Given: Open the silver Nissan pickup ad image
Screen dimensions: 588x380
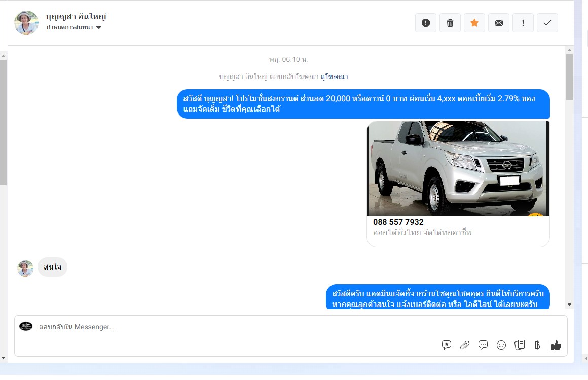Looking at the screenshot, I should (x=458, y=168).
